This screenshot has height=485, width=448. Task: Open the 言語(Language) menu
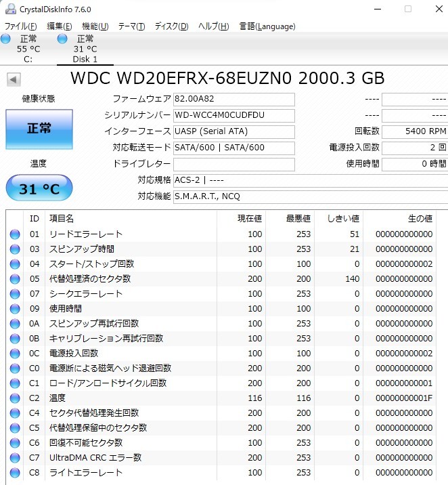coord(267,26)
